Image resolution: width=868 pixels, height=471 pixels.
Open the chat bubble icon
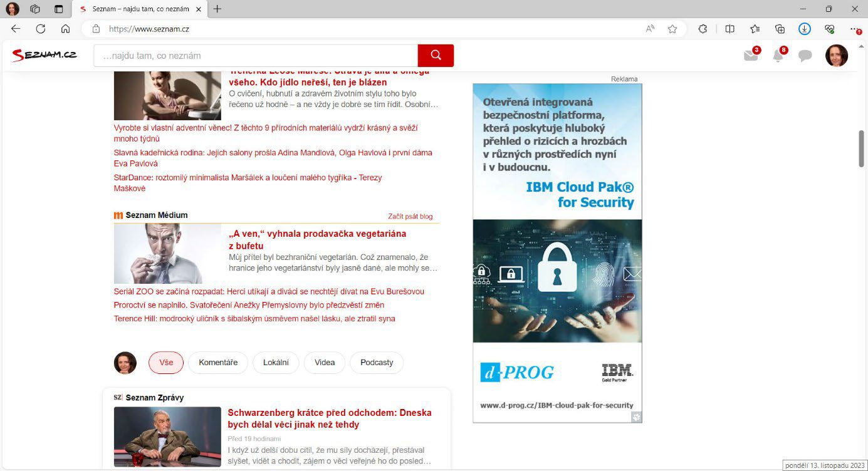[805, 56]
